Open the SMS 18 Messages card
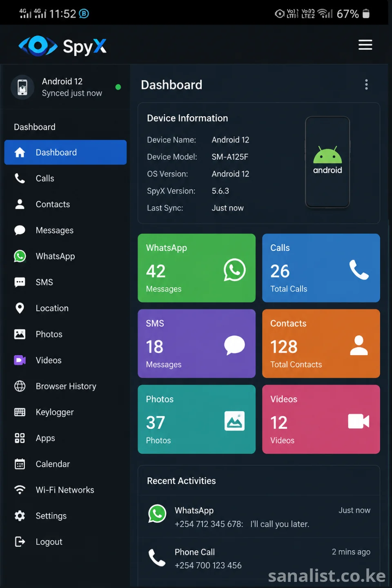 click(x=196, y=343)
